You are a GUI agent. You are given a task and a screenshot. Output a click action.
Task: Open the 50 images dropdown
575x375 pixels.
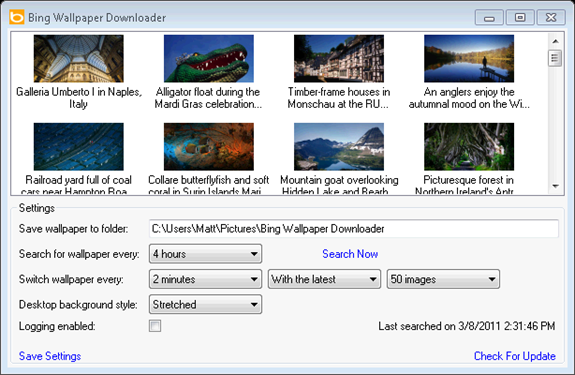coord(443,279)
